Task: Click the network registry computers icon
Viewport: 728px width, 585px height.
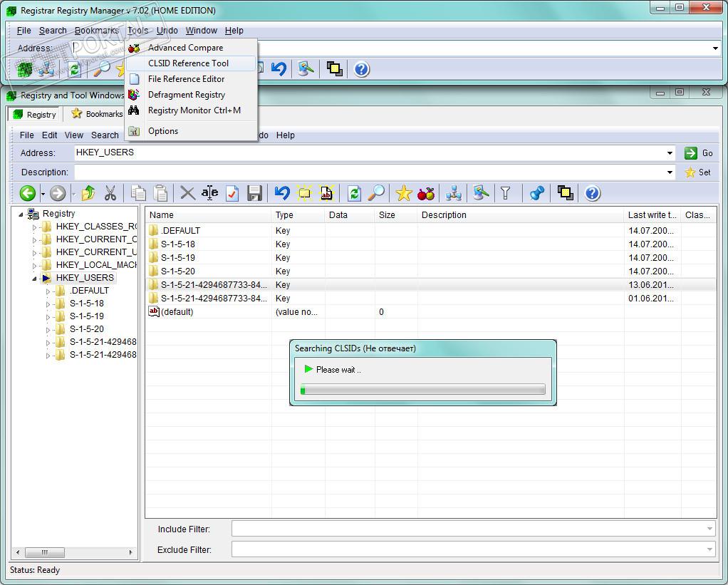Action: (x=453, y=193)
